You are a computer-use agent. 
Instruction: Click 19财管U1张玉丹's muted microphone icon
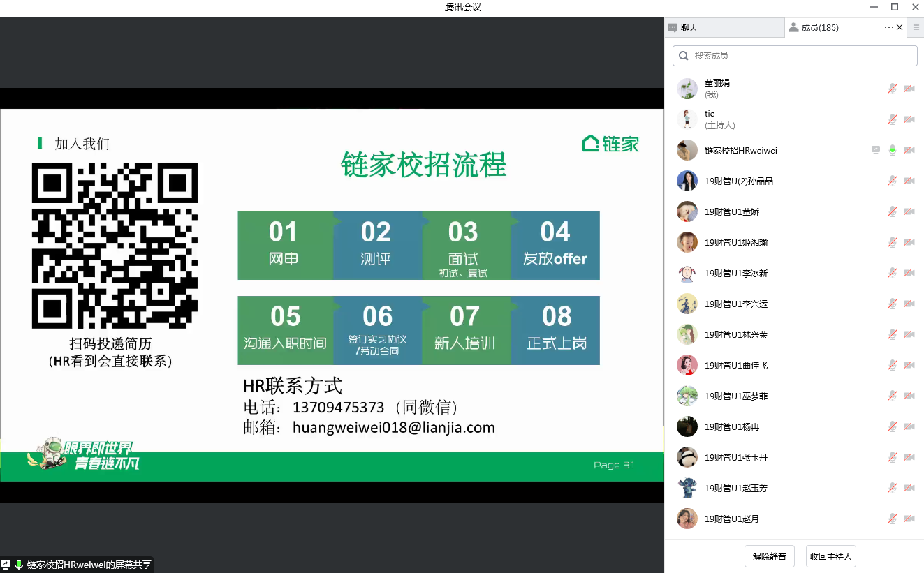pyautogui.click(x=893, y=457)
